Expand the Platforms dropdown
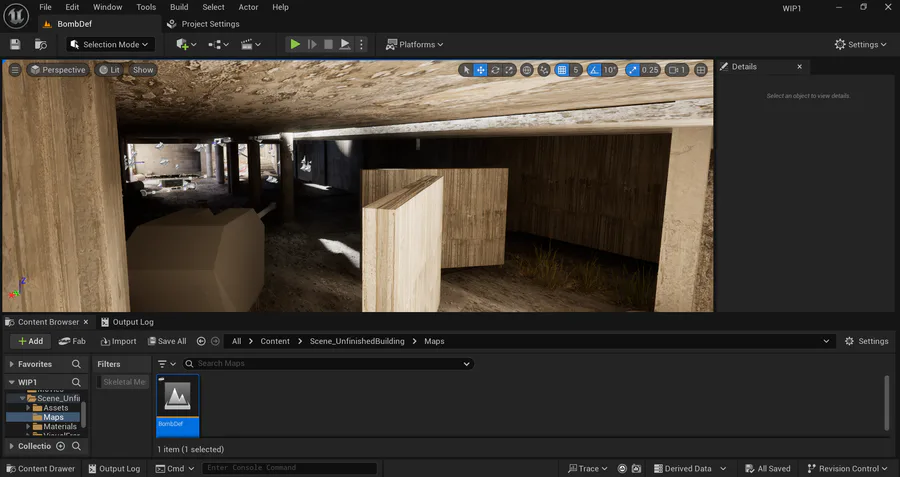Image resolution: width=900 pixels, height=477 pixels. (414, 44)
